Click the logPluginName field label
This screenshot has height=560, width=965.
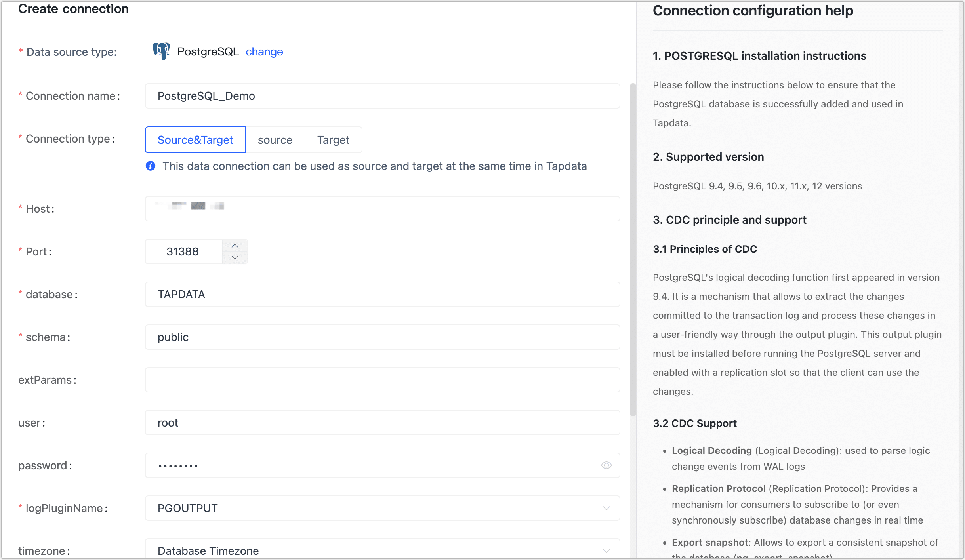[x=66, y=508]
